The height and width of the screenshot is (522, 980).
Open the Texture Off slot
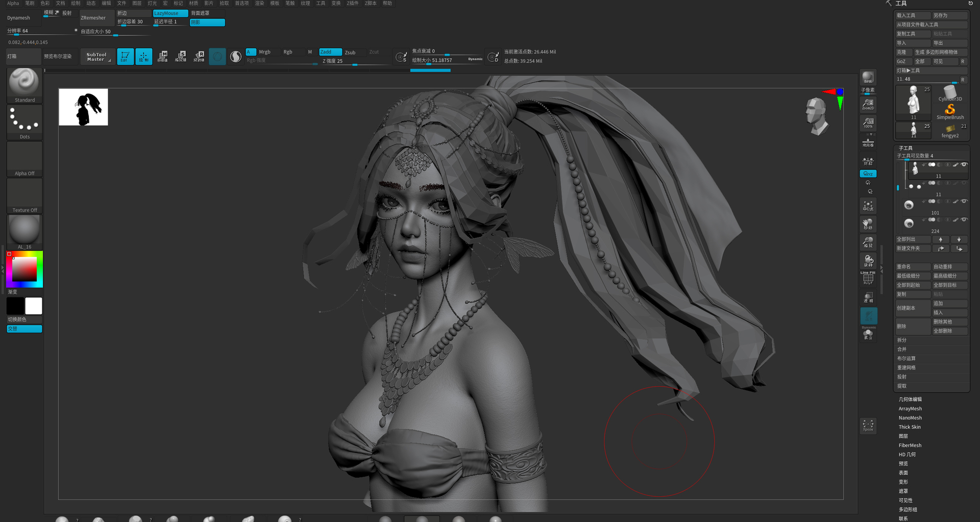click(24, 196)
